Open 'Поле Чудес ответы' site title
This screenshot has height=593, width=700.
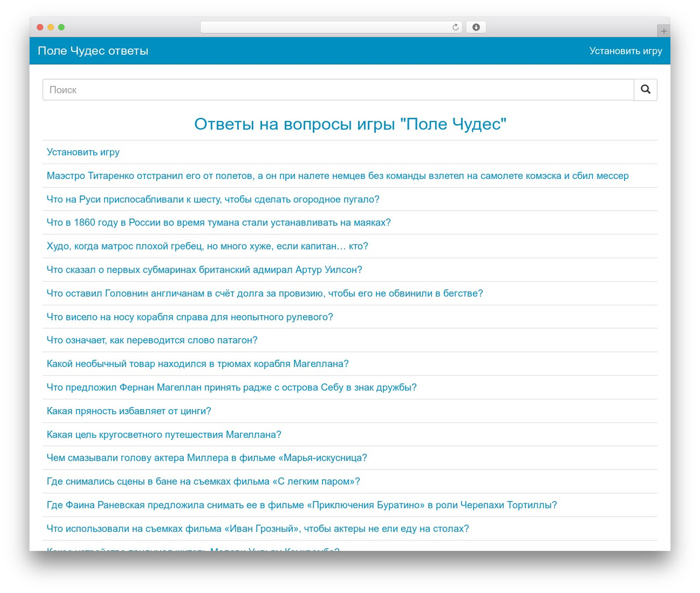93,51
